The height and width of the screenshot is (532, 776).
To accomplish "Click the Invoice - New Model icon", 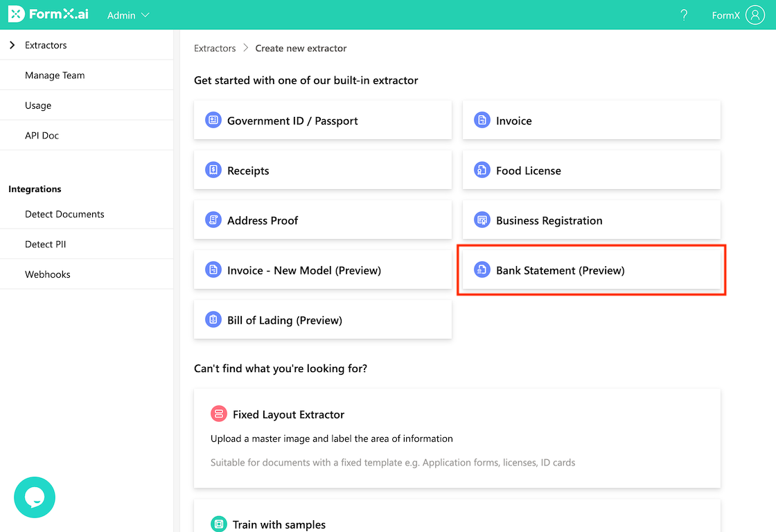I will point(213,270).
